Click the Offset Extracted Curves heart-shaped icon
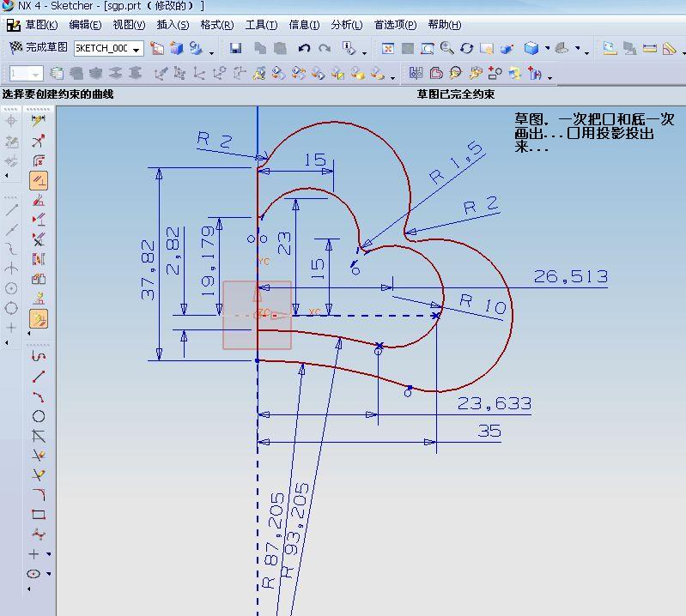686x616 pixels. point(436,73)
